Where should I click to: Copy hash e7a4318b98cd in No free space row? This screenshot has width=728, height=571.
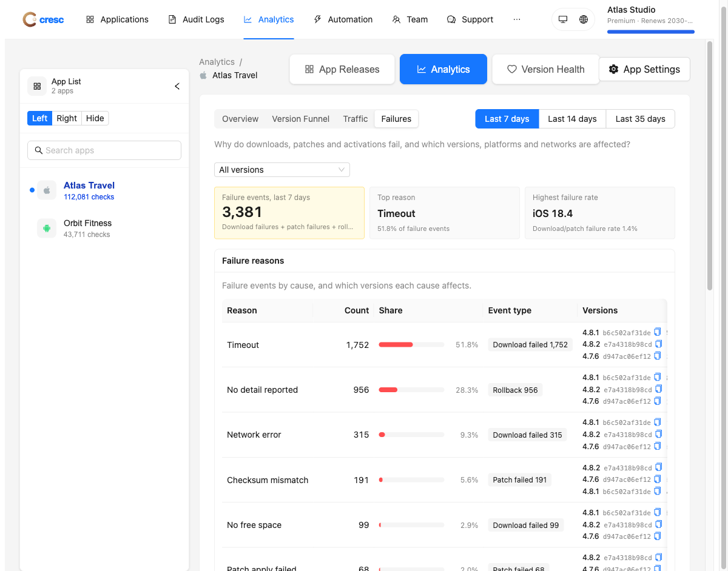pos(659,524)
